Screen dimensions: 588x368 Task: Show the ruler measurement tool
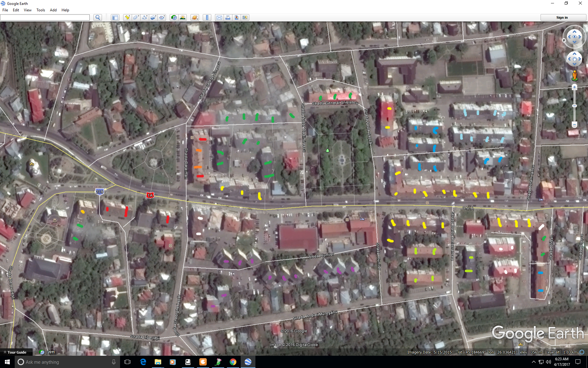pos(207,17)
